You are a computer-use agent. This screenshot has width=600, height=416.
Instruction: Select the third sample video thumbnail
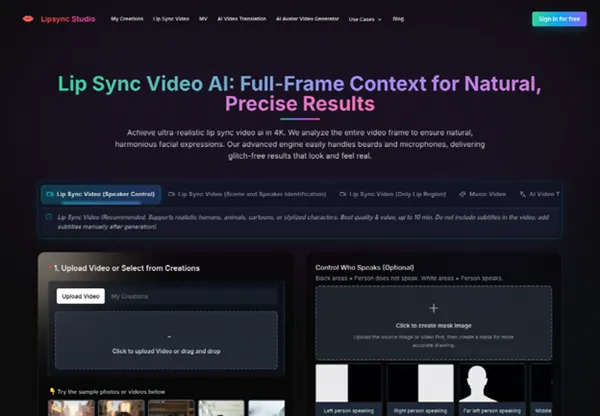[171, 408]
